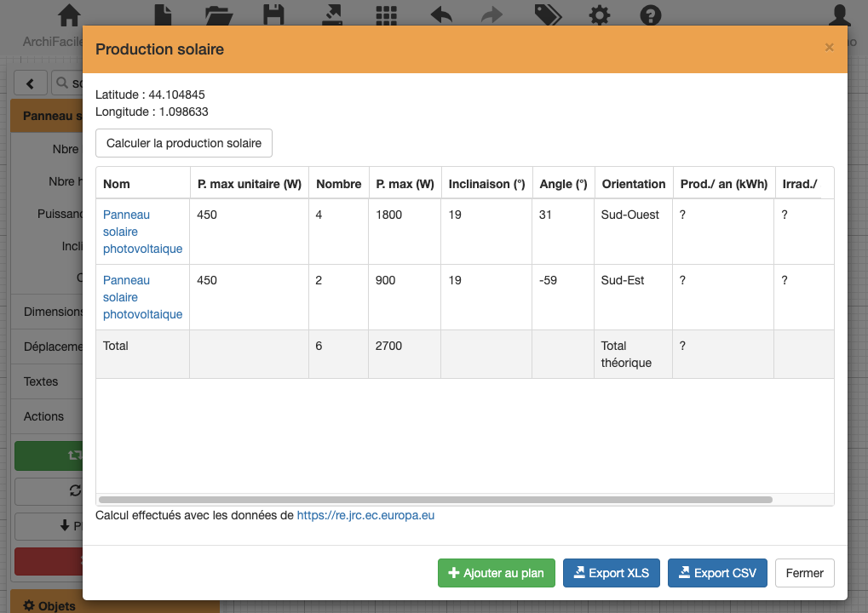Open help with the question mark icon
The image size is (868, 613).
pyautogui.click(x=651, y=15)
